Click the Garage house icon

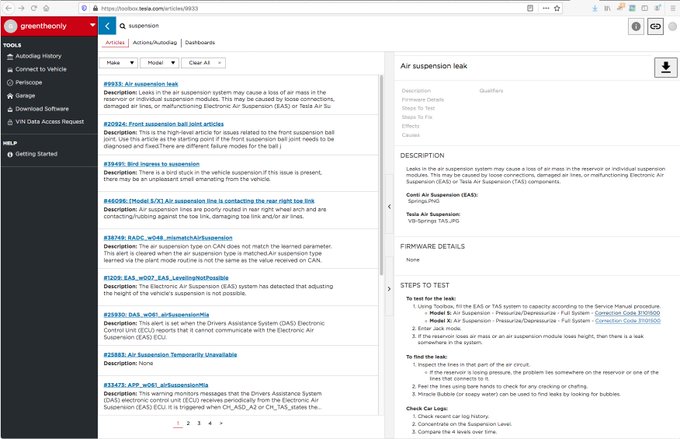tap(10, 96)
